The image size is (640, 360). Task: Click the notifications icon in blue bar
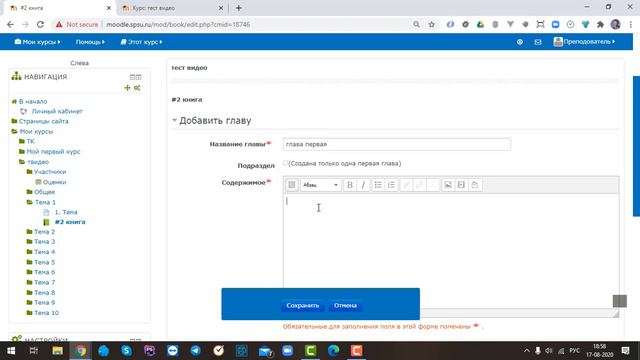(x=520, y=42)
